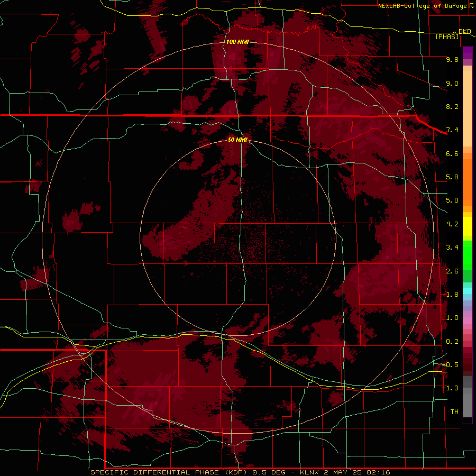Click the -1.3 scale value label

click(x=450, y=388)
